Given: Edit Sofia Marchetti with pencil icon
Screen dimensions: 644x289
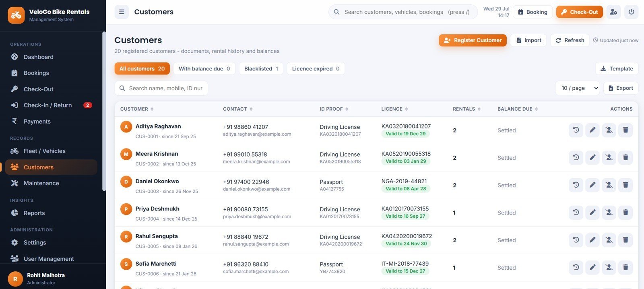Looking at the screenshot, I should pyautogui.click(x=592, y=267).
